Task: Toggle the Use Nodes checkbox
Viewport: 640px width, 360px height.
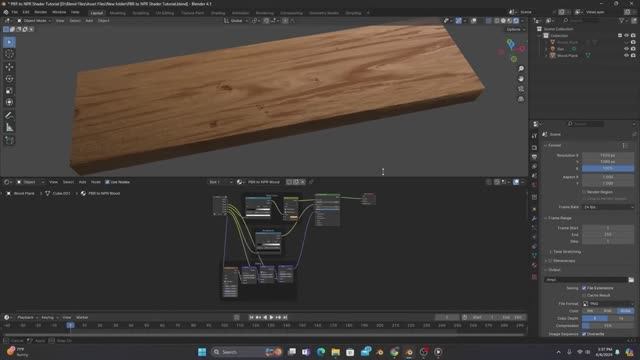Action: pos(107,182)
